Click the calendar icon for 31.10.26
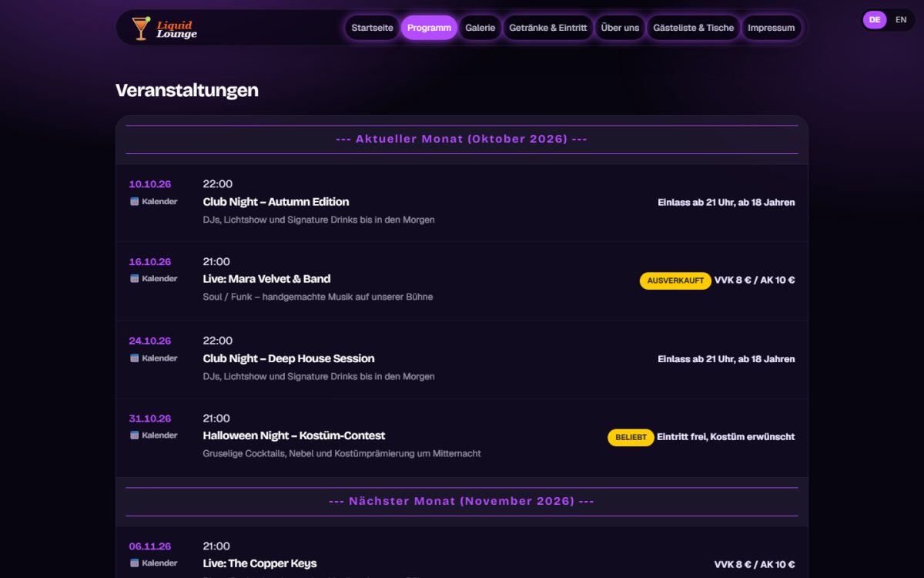 134,435
